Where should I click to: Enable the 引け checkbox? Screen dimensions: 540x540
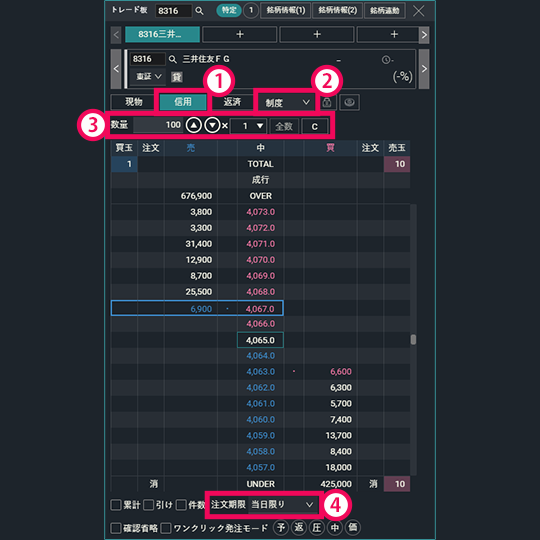(x=148, y=505)
